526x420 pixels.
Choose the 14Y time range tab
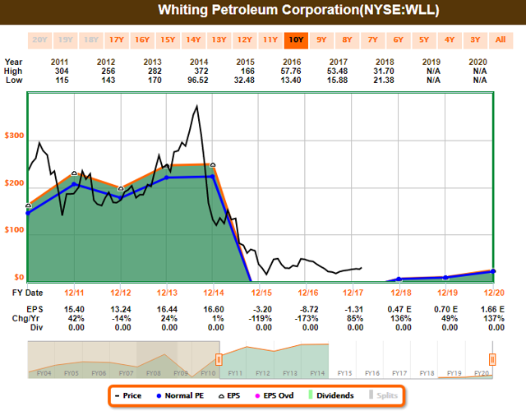pos(194,40)
